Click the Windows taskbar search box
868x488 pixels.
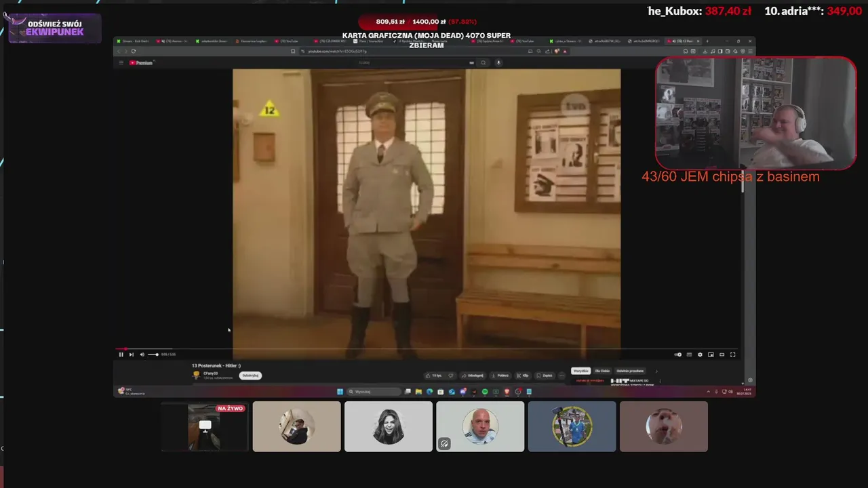point(374,392)
